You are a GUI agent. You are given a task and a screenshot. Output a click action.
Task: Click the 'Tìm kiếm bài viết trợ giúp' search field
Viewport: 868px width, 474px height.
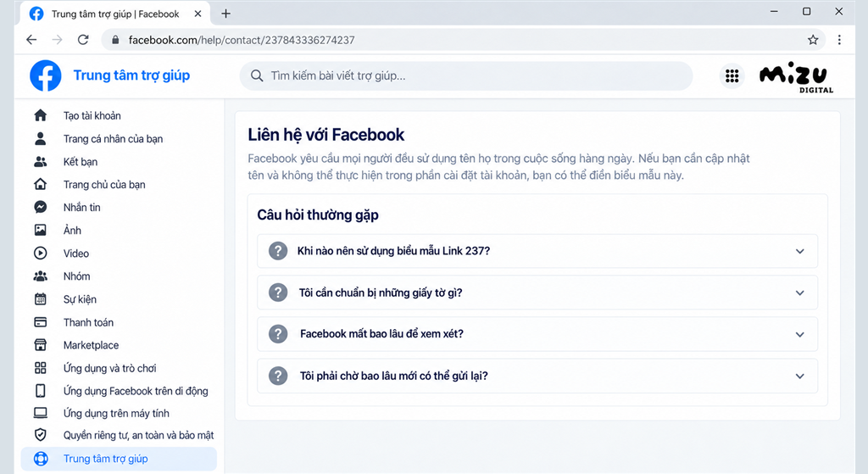click(x=466, y=75)
